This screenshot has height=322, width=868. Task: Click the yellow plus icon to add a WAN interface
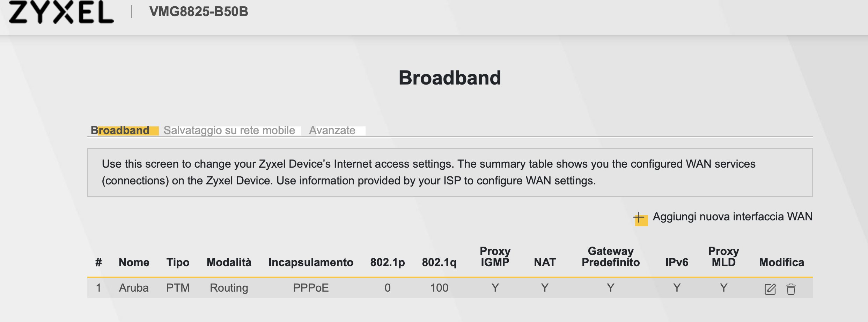pos(640,218)
